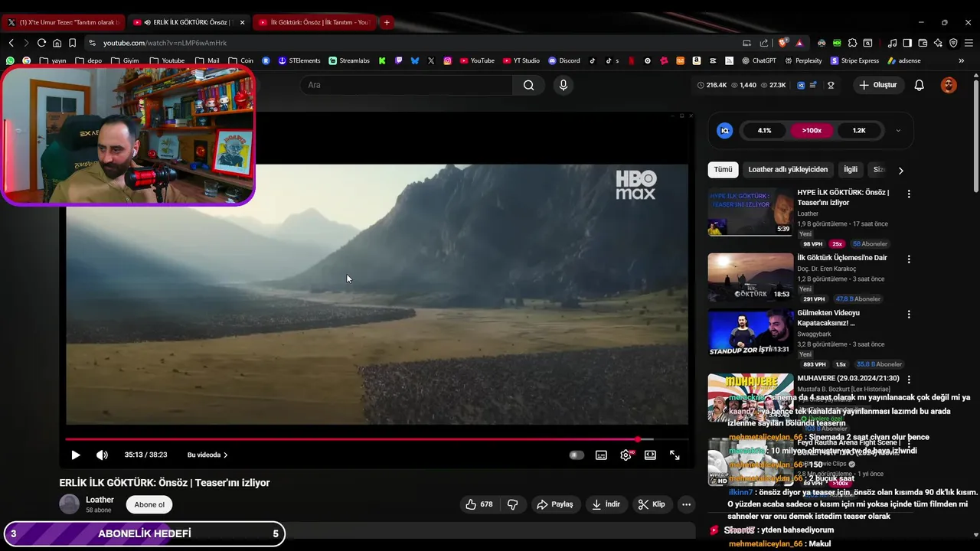This screenshot has height=551, width=980.
Task: Dislike the video thumbs-down button
Action: tap(512, 504)
